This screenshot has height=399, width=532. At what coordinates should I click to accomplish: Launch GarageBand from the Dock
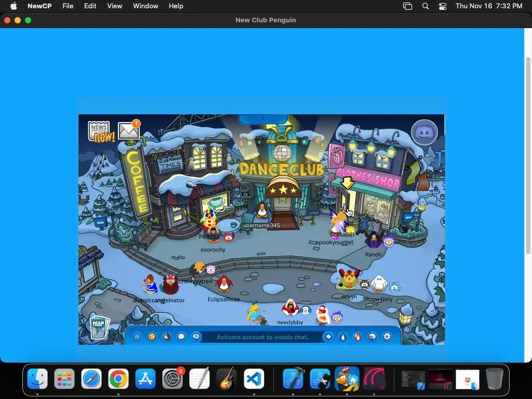click(227, 379)
